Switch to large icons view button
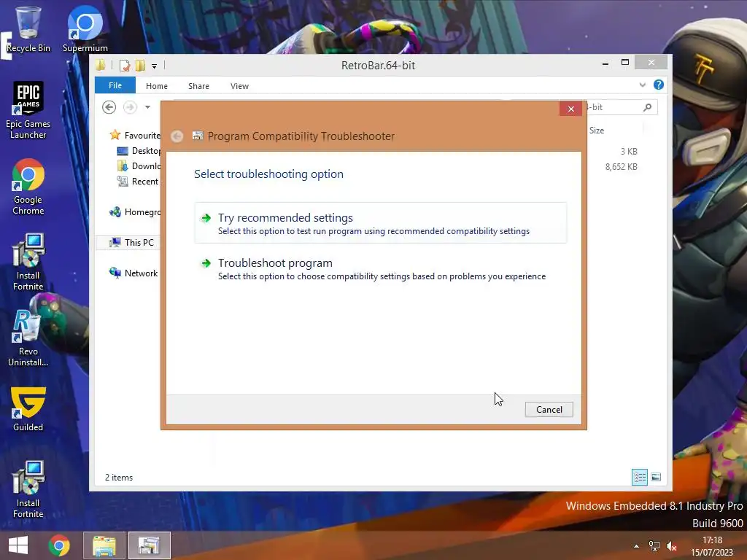This screenshot has width=747, height=560. click(x=656, y=477)
